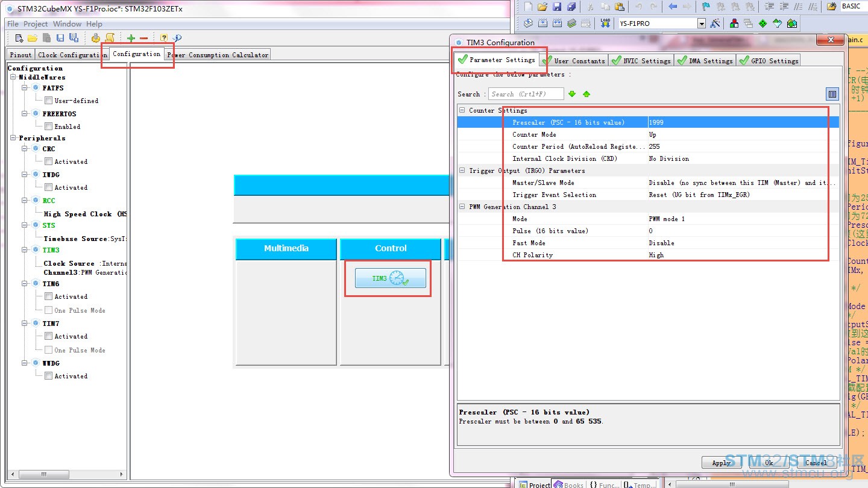Click Build target icon in Keil toolbar

pyautogui.click(x=542, y=23)
